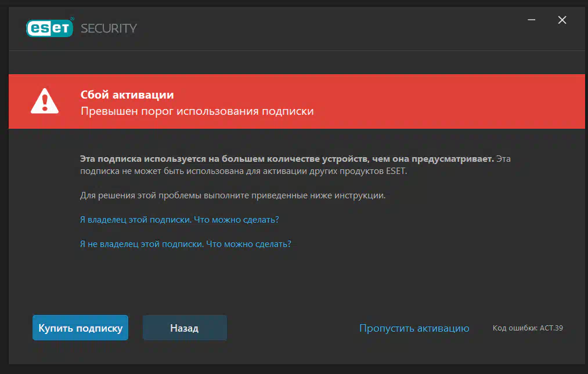
Task: Go back using the Назад button
Action: click(185, 328)
